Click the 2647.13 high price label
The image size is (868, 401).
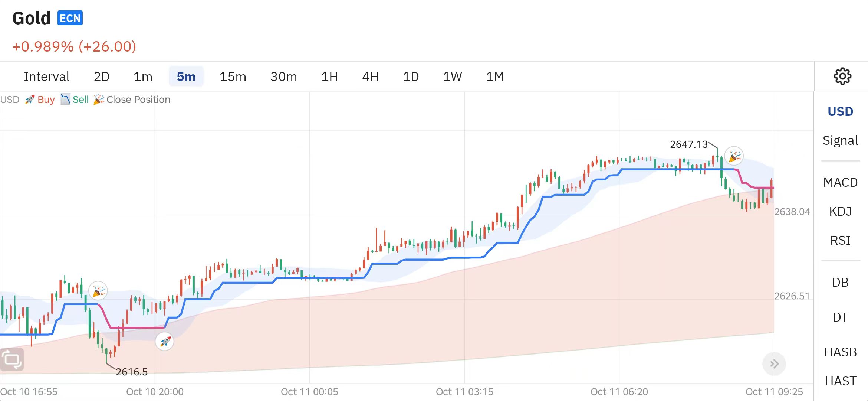688,144
